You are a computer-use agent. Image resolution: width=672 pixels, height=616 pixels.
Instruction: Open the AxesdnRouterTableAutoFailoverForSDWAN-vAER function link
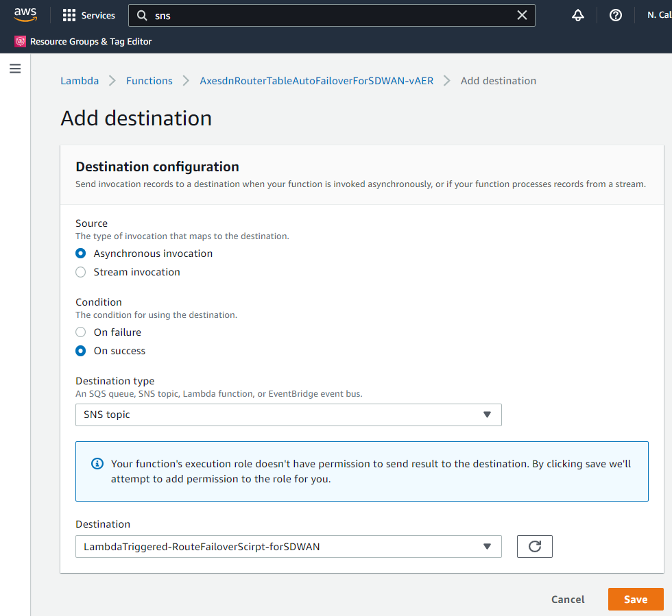pos(316,81)
